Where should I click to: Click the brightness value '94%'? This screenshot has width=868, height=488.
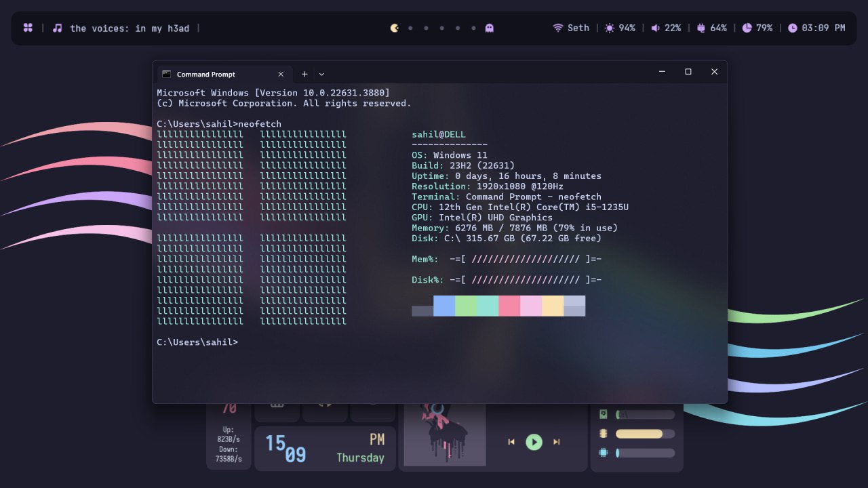pyautogui.click(x=627, y=28)
